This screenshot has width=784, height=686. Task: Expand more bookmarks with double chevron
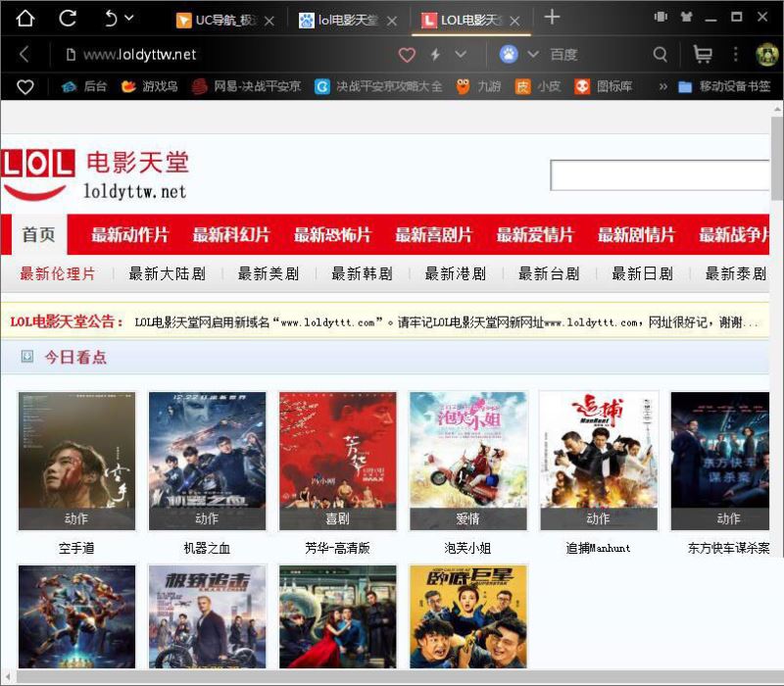(x=663, y=87)
